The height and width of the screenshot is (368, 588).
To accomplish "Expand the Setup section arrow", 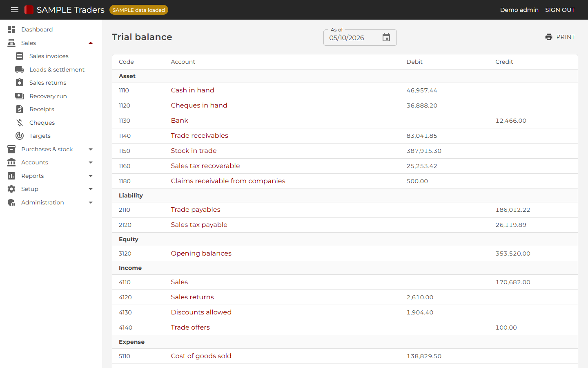I will point(91,189).
